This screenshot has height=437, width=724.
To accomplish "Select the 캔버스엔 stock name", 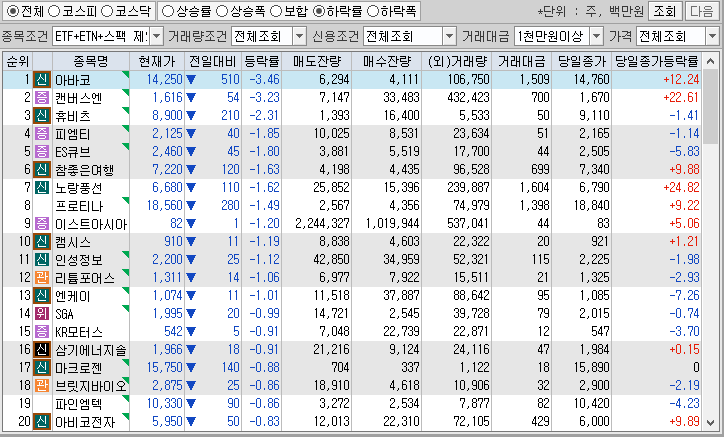I will point(78,98).
